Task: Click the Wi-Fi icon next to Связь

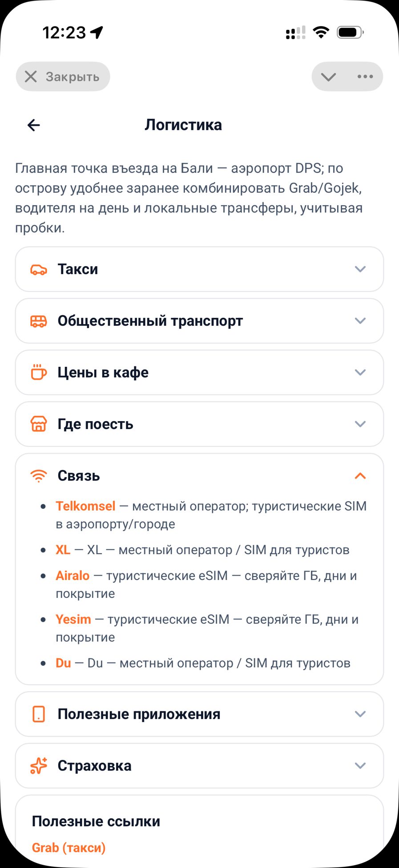Action: pos(39,476)
